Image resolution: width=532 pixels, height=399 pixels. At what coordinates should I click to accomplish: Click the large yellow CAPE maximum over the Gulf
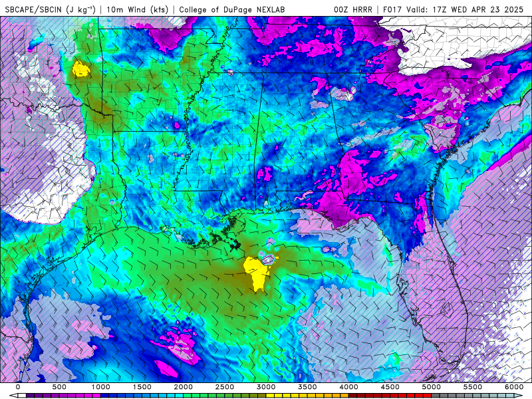coord(257,273)
